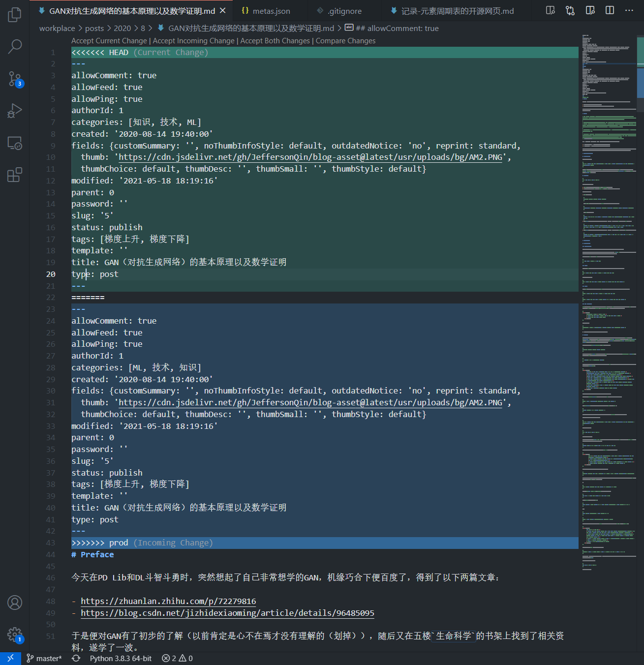
Task: Open the Extensions view
Action: pos(15,175)
